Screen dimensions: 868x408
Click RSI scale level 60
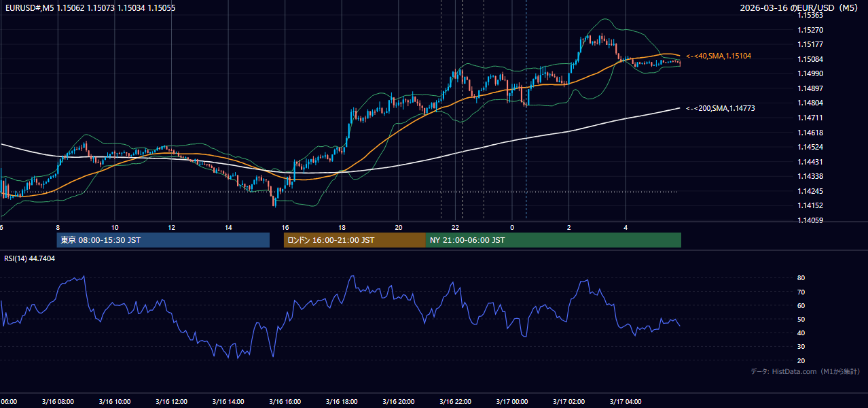tap(801, 305)
